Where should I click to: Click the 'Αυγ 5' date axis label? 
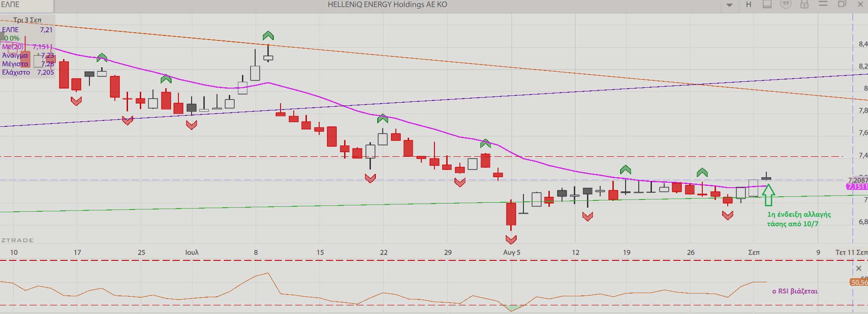click(512, 252)
